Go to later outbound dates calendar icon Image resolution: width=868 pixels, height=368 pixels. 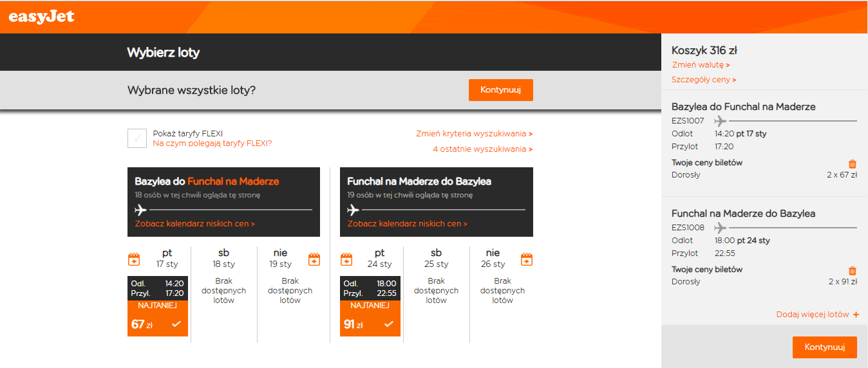point(314,259)
